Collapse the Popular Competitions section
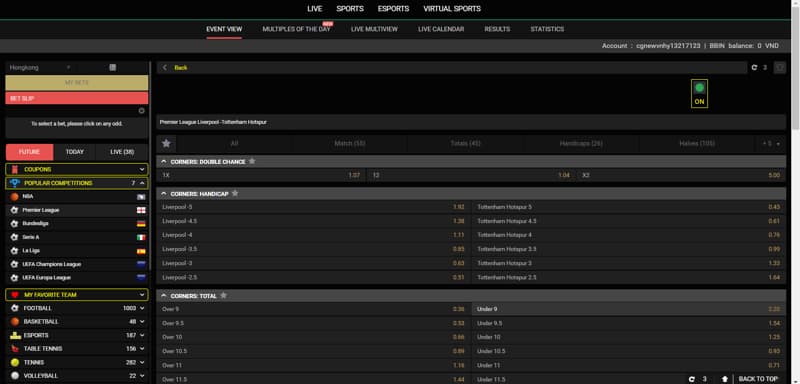This screenshot has width=800, height=384. [142, 183]
